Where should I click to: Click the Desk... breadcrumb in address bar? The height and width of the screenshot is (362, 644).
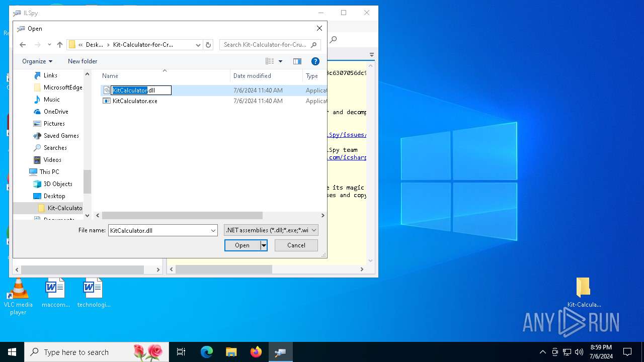[94, 45]
